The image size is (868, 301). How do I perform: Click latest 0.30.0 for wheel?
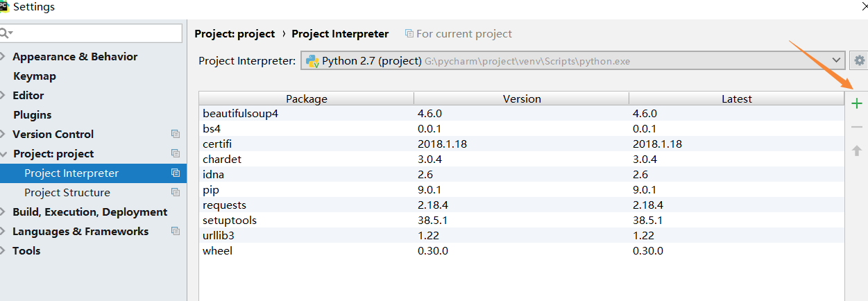point(648,250)
